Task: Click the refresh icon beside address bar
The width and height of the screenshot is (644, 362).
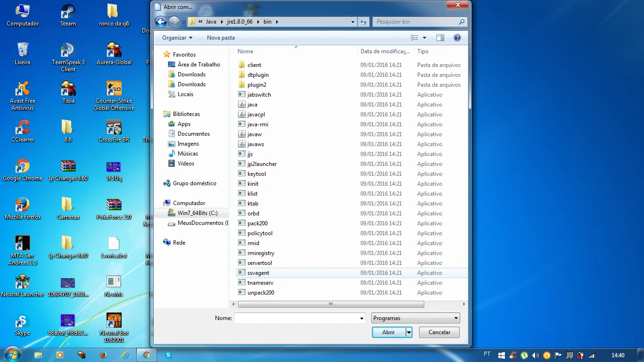Action: [x=363, y=22]
